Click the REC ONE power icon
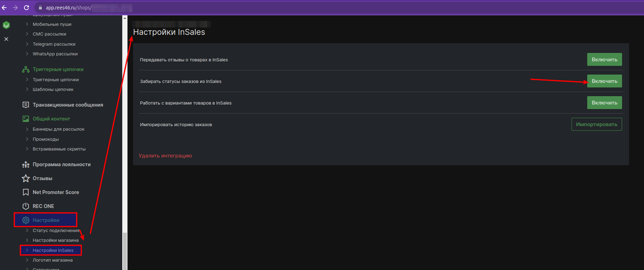644x270 pixels. [25, 206]
